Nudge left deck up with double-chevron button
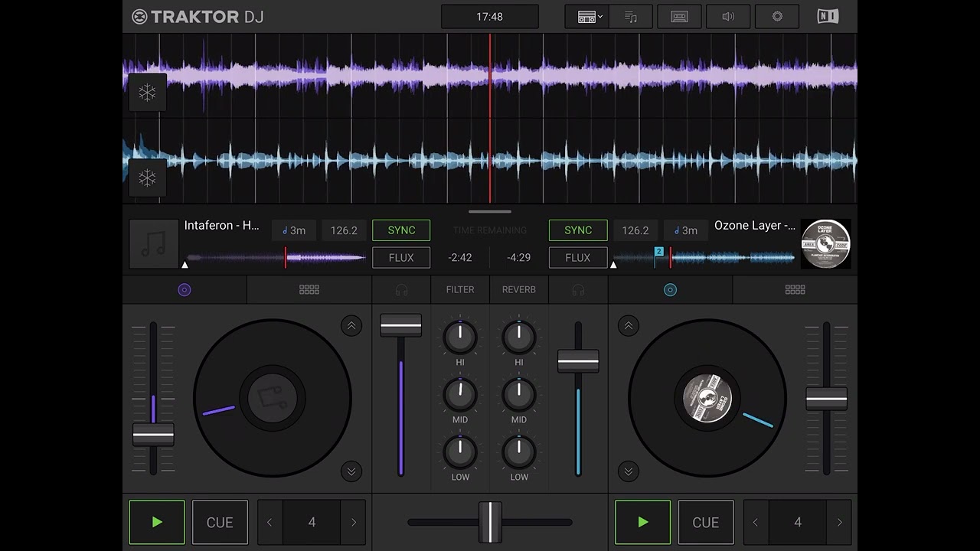The image size is (980, 551). [351, 326]
